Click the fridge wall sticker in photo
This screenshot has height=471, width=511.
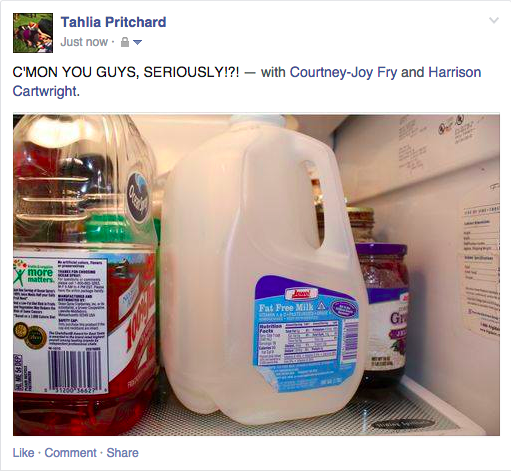tap(480, 270)
